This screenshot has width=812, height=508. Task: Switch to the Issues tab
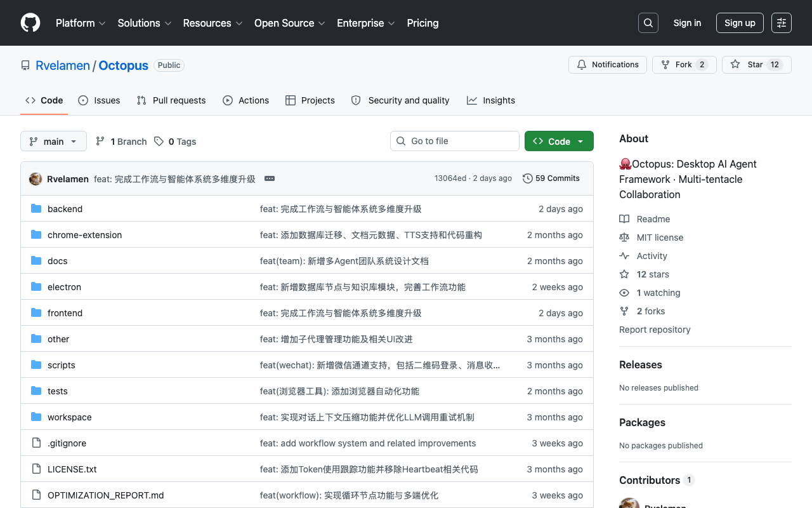[x=99, y=100]
